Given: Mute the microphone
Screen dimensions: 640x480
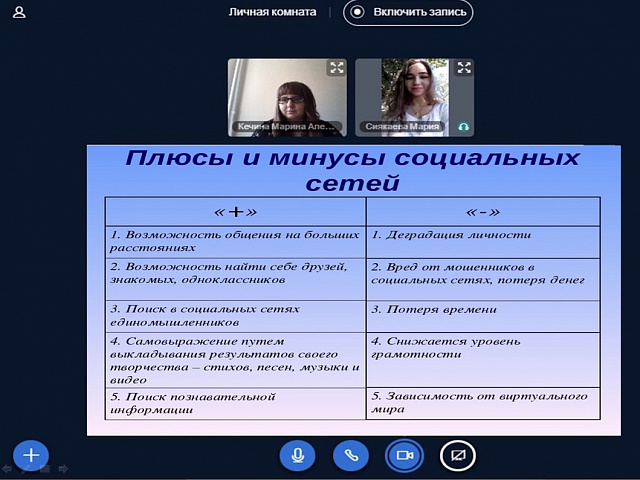Looking at the screenshot, I should pos(298,455).
